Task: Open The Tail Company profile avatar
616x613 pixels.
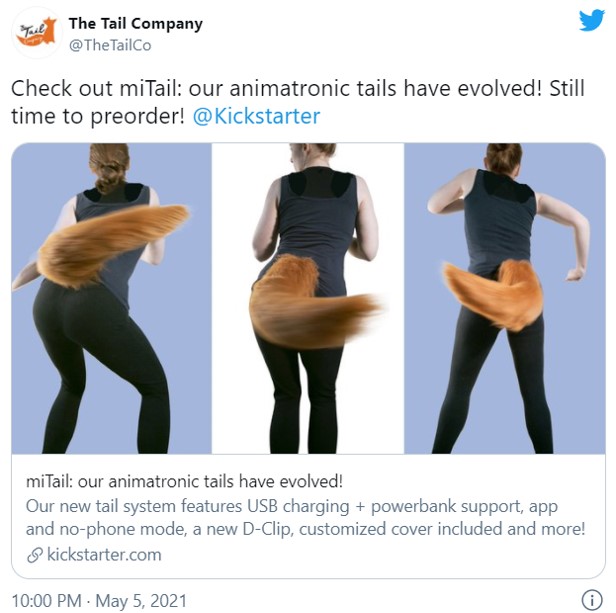Action: 37,33
